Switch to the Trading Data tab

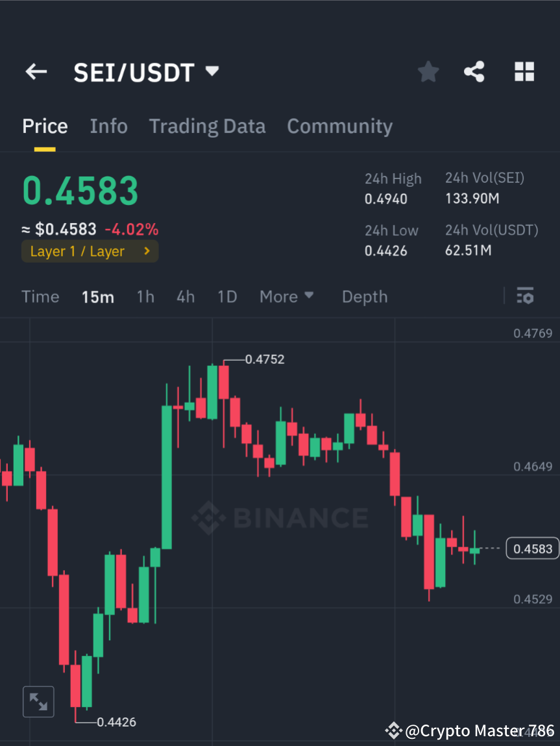pos(207,126)
